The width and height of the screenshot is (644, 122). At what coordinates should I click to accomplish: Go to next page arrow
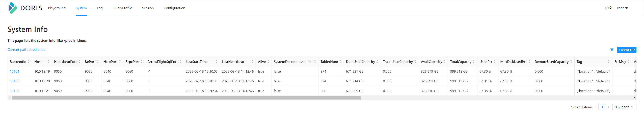608,107
